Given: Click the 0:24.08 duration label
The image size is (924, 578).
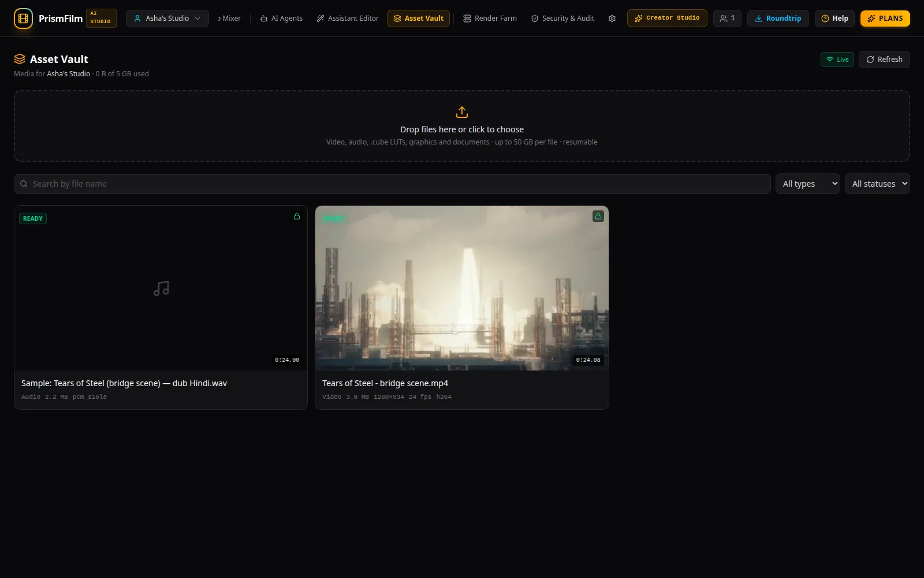Looking at the screenshot, I should tap(588, 360).
